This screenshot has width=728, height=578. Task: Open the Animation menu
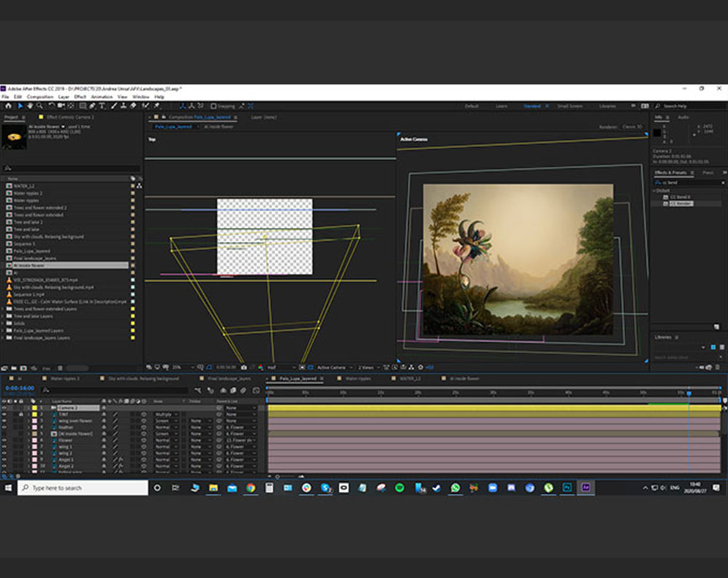coord(101,97)
